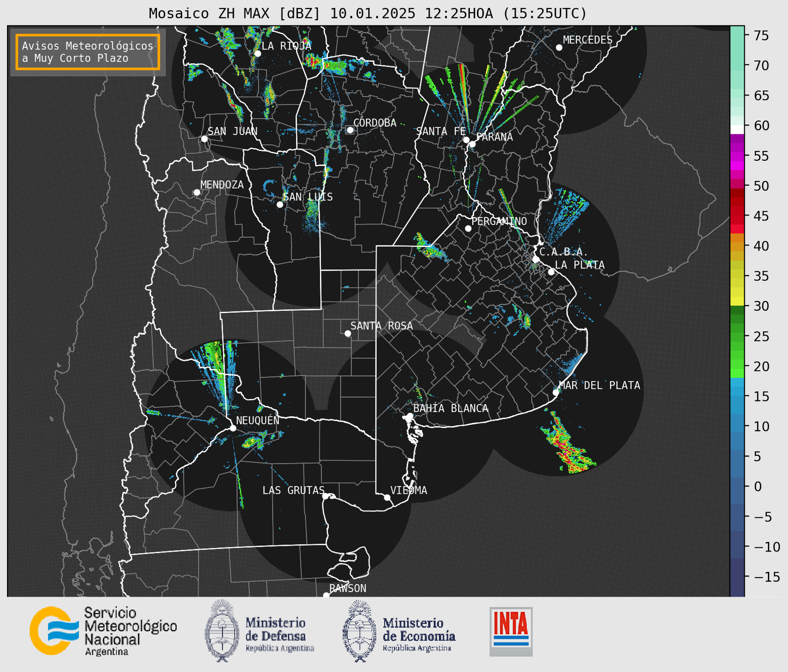Click the storm cell southeast of Mar del Plata
The image size is (788, 672).
tap(568, 443)
